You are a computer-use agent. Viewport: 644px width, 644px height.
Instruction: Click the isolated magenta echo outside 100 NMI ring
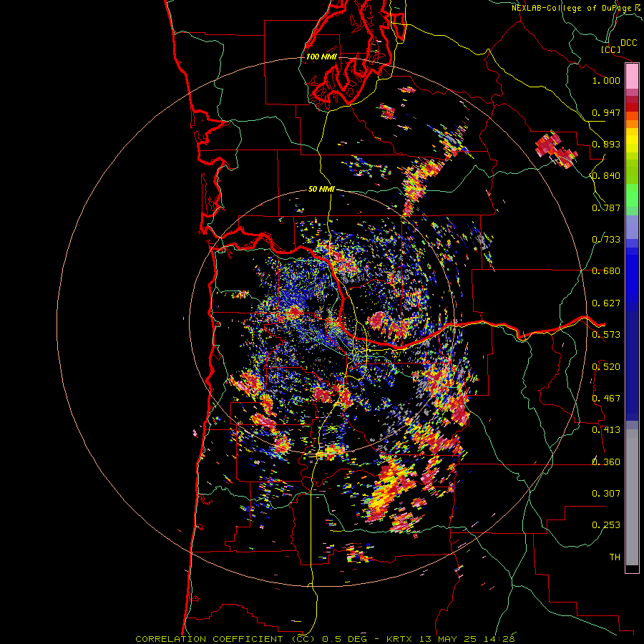click(x=556, y=150)
